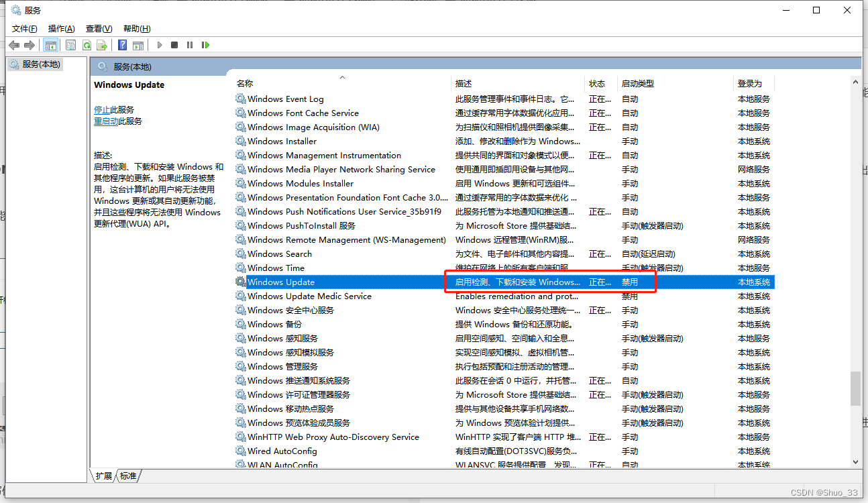Select the Windows Image Acquisition (WIA) row

pyautogui.click(x=504, y=127)
